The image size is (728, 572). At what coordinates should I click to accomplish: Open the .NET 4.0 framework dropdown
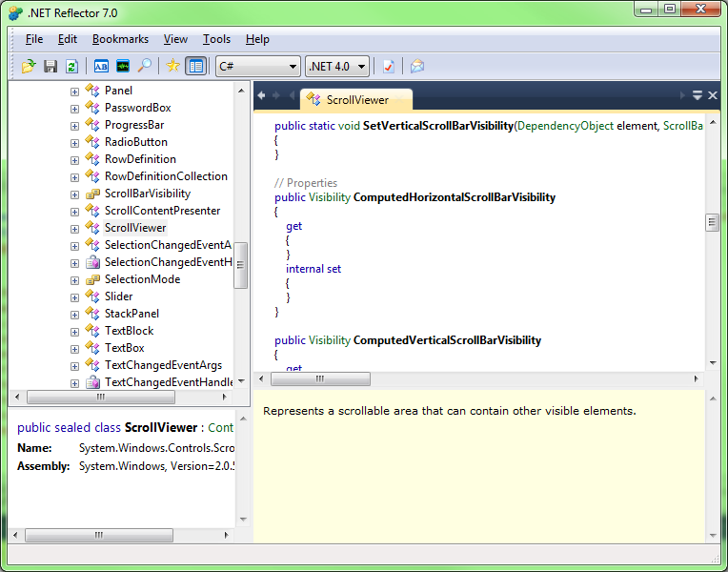337,67
